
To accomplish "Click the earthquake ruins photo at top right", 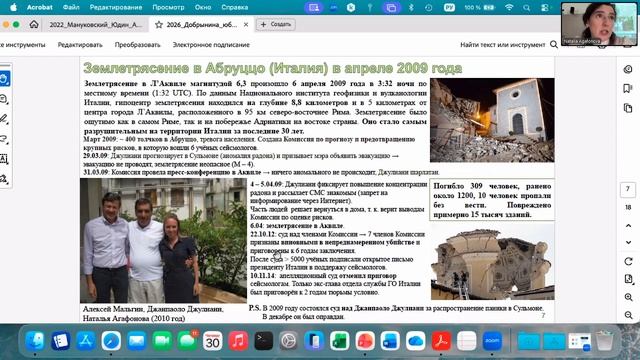I will tap(492, 120).
